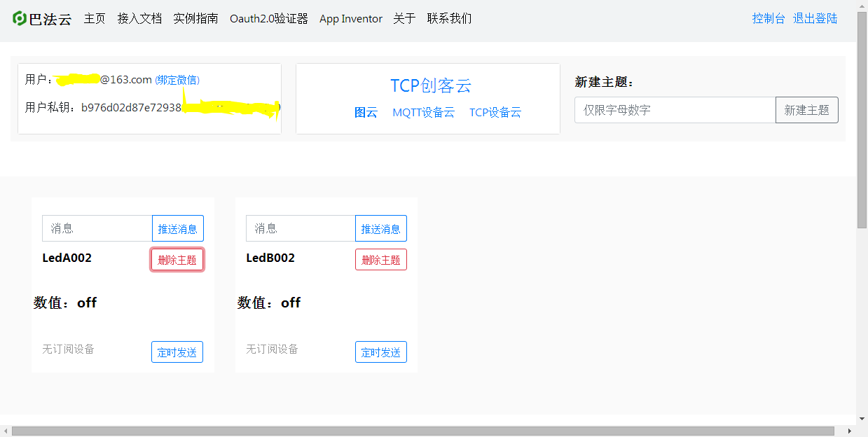Select the LedA002 topic name
Viewport: 868px width, 437px height.
pyautogui.click(x=67, y=258)
